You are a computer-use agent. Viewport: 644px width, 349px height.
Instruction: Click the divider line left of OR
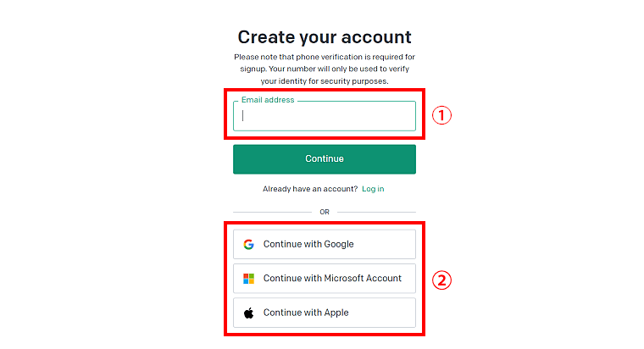(272, 212)
